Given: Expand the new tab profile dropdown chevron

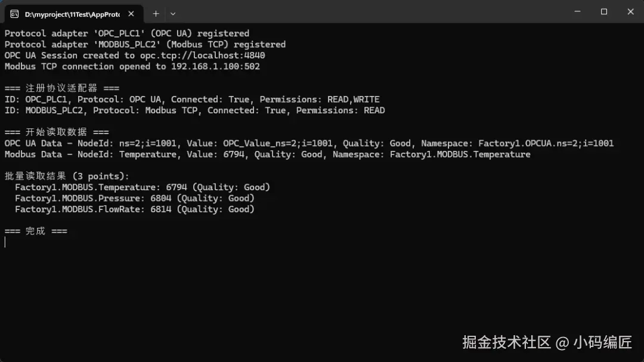Looking at the screenshot, I should (x=173, y=13).
